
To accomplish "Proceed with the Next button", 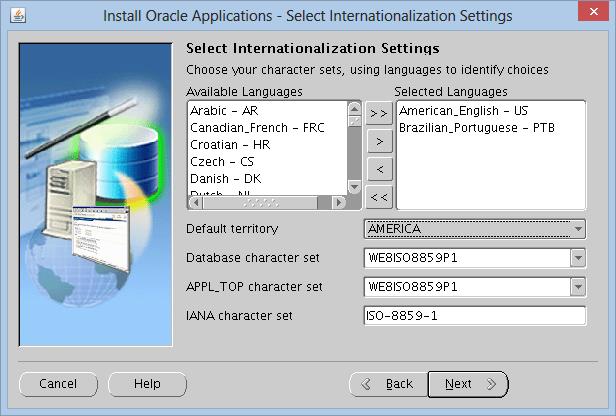I will 468,384.
